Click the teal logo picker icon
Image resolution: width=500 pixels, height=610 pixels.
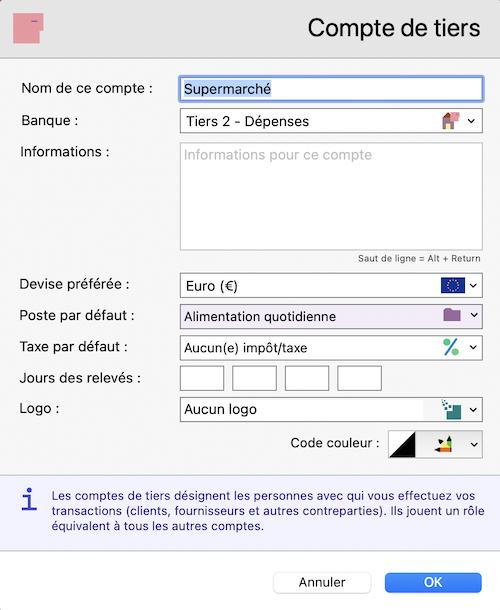click(x=451, y=409)
